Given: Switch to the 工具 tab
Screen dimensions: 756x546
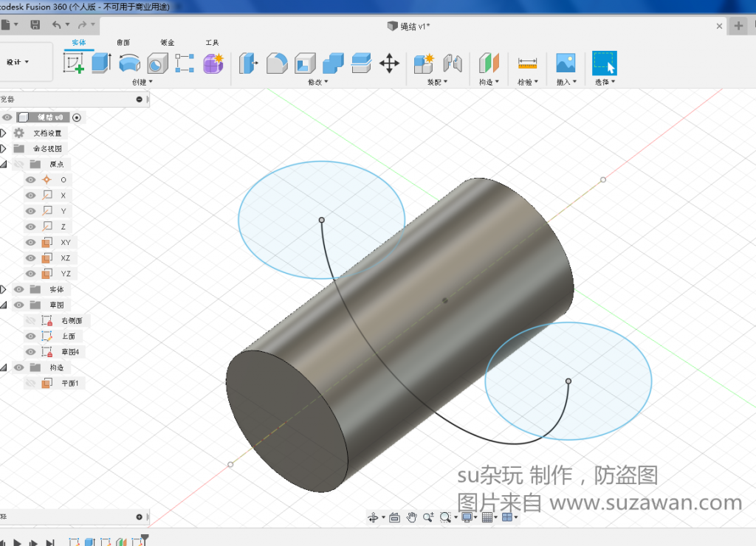Looking at the screenshot, I should [x=212, y=42].
